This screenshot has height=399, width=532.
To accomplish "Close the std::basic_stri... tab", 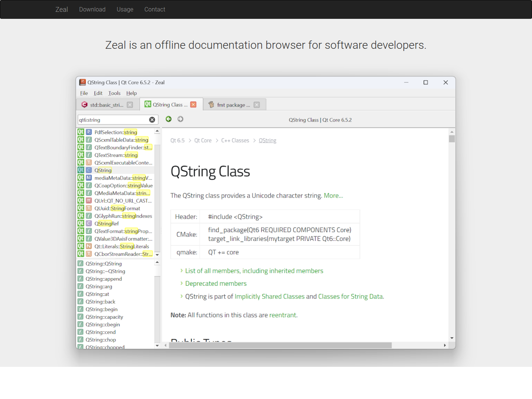I will click(x=130, y=105).
